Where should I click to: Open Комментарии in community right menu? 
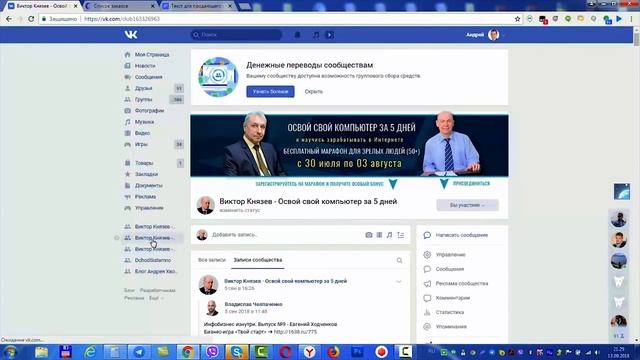453,298
